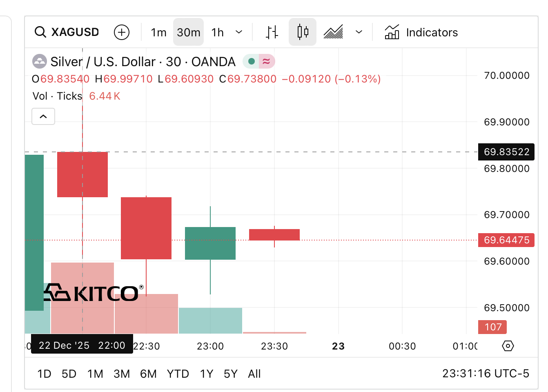Click the XAGUSD symbol search magnifier
The image size is (548, 392).
pyautogui.click(x=40, y=32)
